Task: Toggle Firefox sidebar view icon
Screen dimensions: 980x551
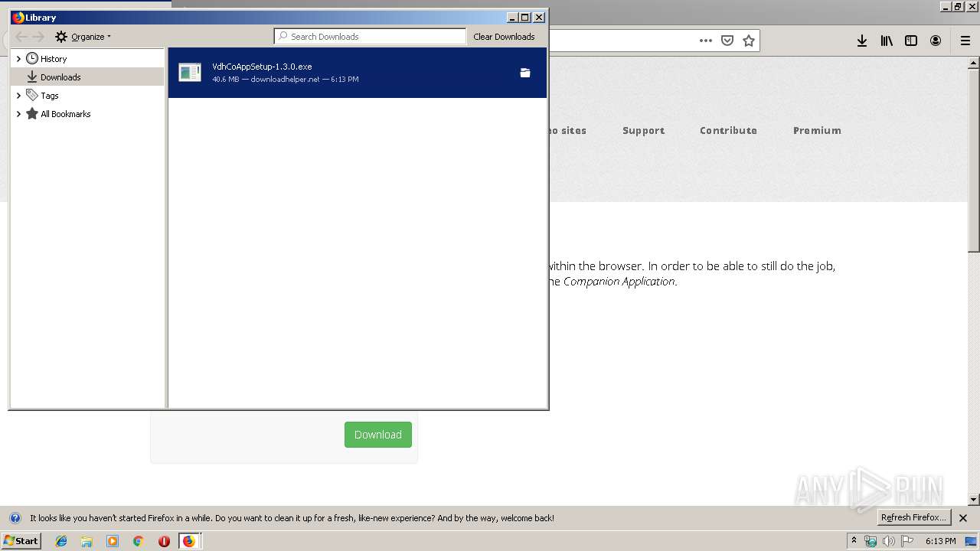Action: click(911, 41)
